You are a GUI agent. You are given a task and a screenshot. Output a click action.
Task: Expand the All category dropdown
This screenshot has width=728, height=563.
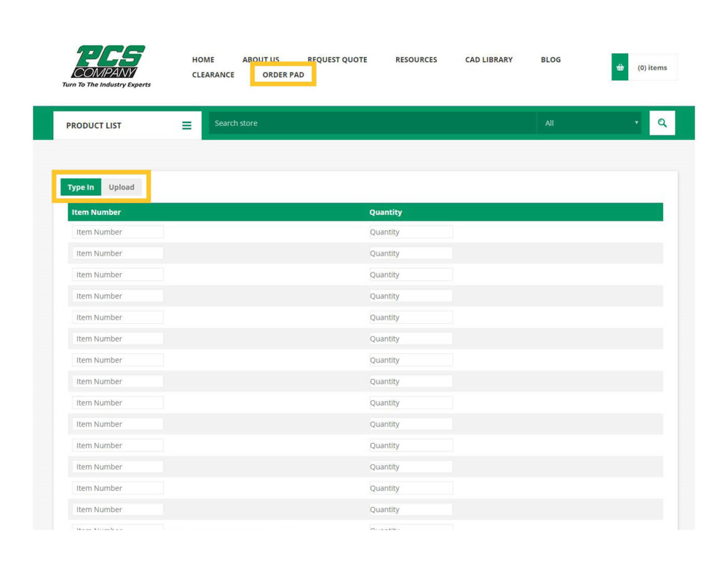click(590, 123)
